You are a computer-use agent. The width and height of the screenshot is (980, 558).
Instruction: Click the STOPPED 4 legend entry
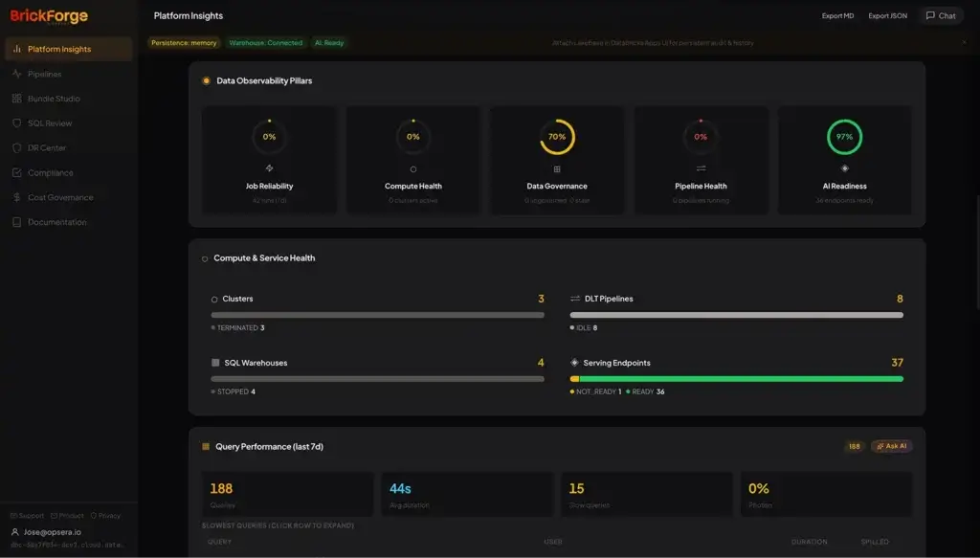click(234, 391)
